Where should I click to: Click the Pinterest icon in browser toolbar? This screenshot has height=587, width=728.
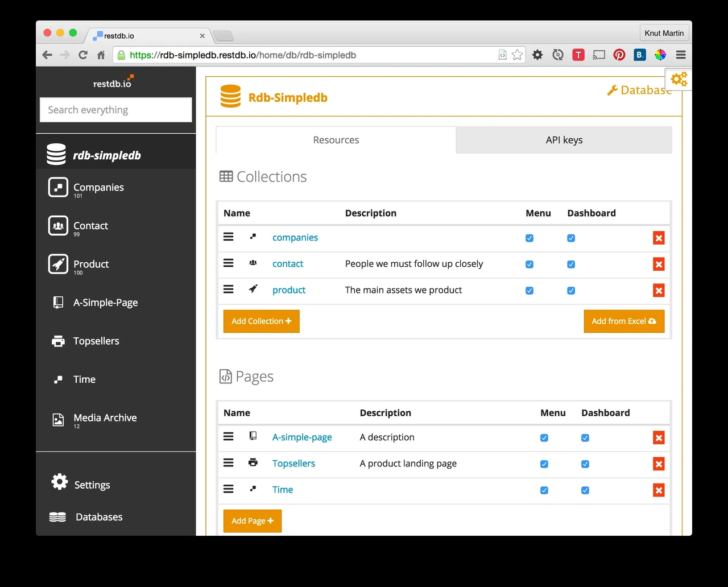(619, 55)
